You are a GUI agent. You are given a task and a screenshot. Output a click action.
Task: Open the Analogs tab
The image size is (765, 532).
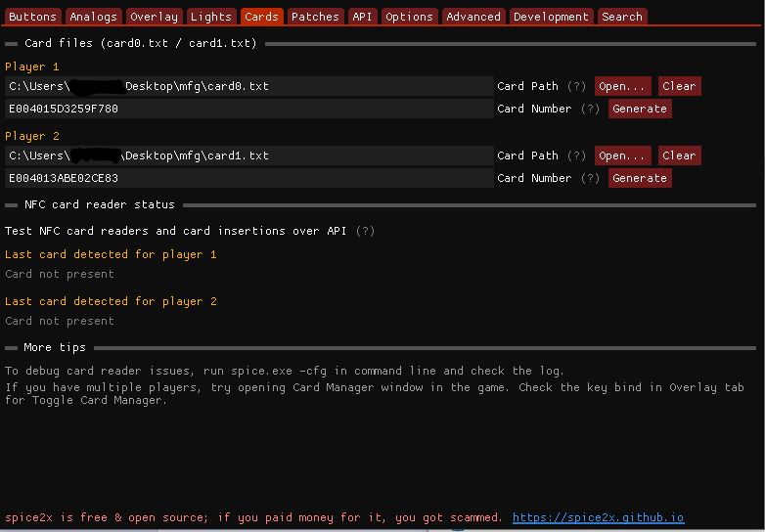93,17
